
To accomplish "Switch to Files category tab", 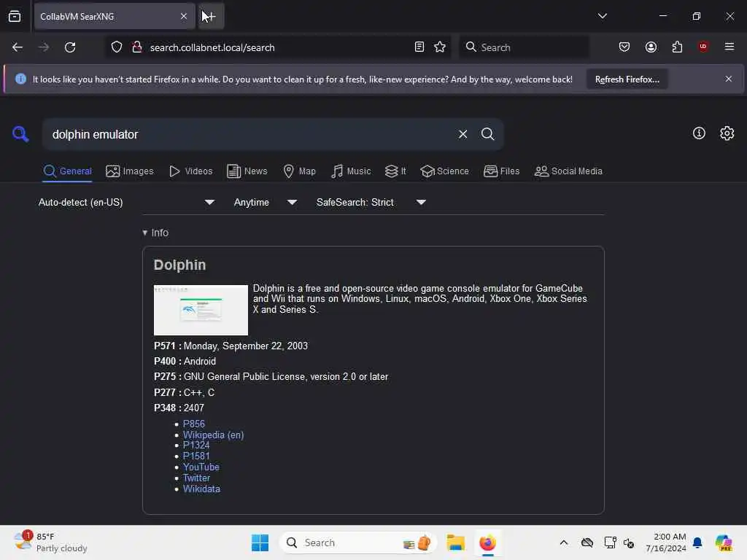I will coord(501,171).
